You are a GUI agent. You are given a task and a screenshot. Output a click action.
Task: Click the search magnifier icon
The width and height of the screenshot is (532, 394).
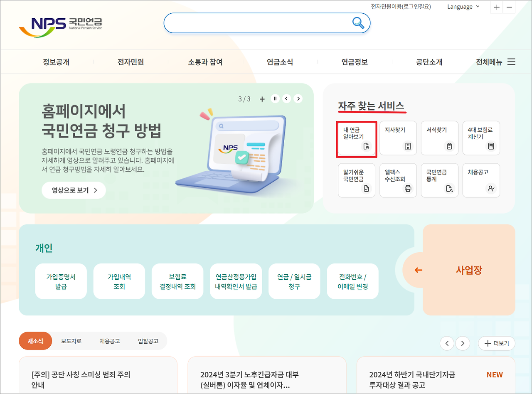[358, 23]
